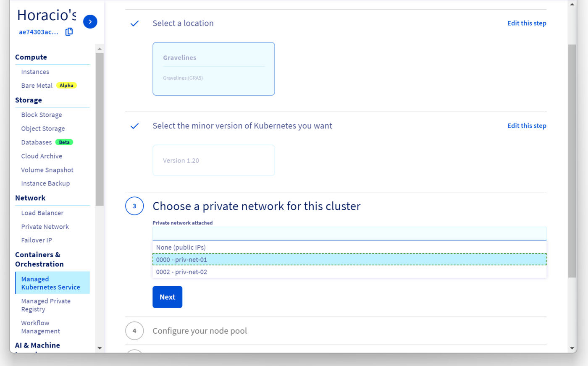Open the Workflow Management page
588x366 pixels.
41,327
